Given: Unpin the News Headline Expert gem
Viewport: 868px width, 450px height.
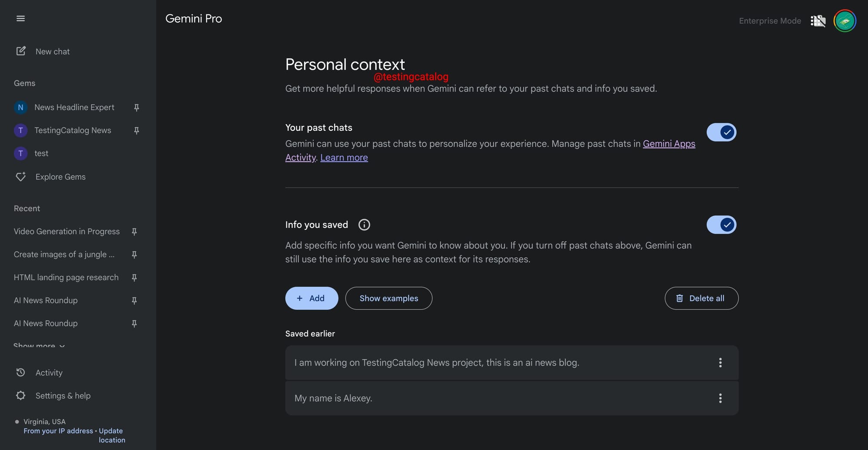Looking at the screenshot, I should (x=136, y=107).
